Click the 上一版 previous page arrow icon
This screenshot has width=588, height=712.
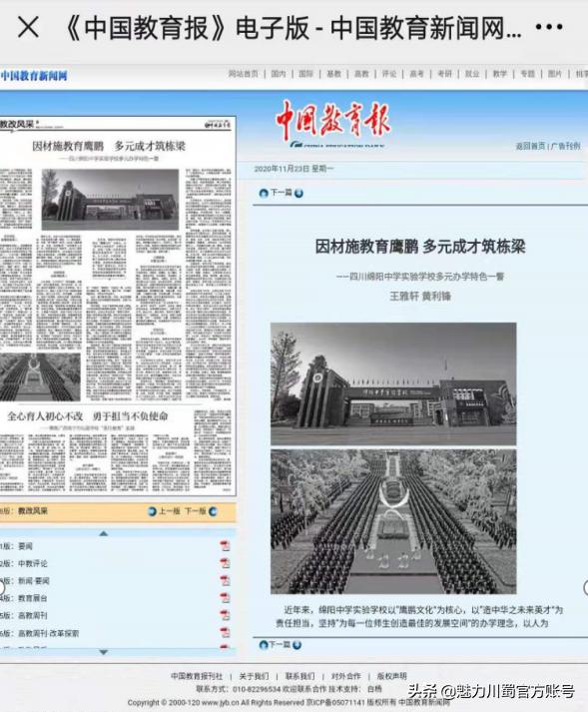click(x=152, y=511)
